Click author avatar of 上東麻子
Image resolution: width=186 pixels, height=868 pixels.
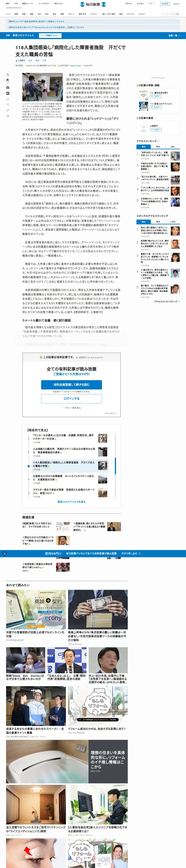pos(143,128)
